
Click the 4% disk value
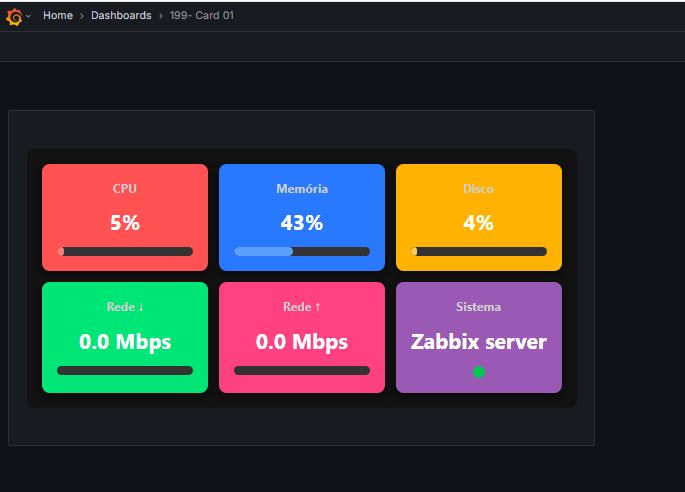478,222
